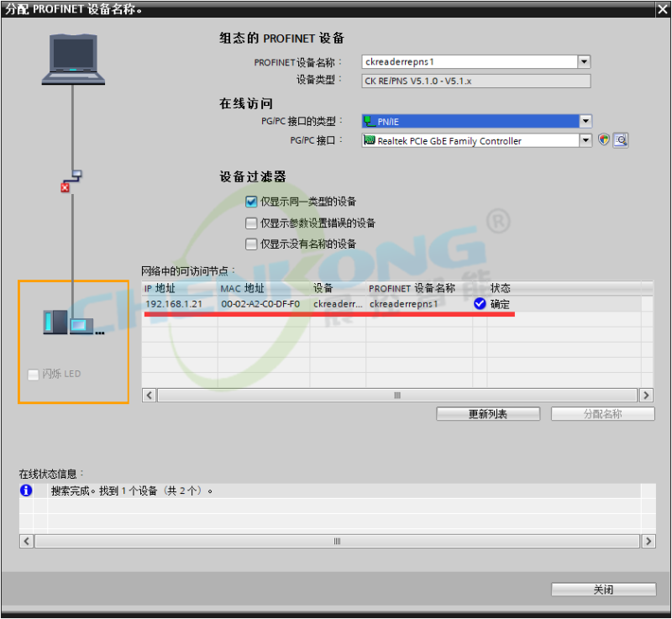Viewport: 672px width, 619px height.
Task: Open the PROFINET设备名称 dropdown
Action: [x=584, y=61]
